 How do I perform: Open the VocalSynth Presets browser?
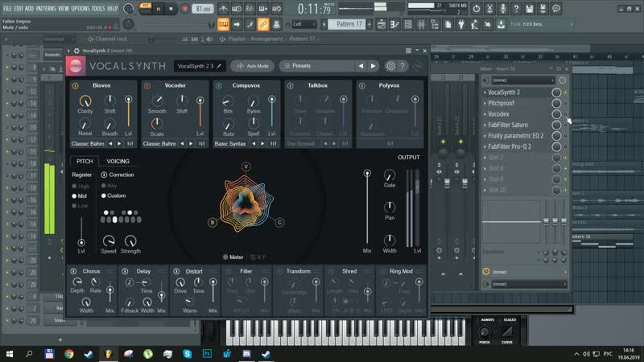[x=317, y=66]
